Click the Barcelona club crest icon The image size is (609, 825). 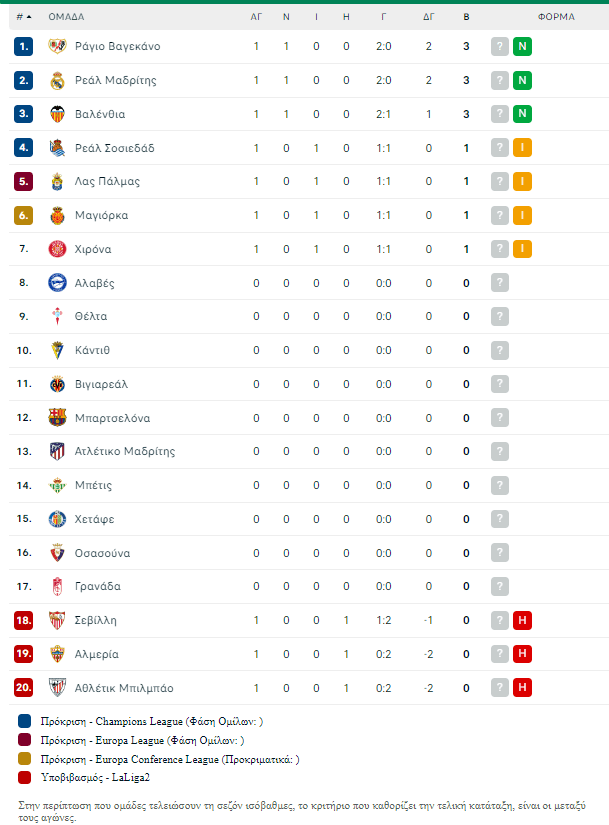57,417
